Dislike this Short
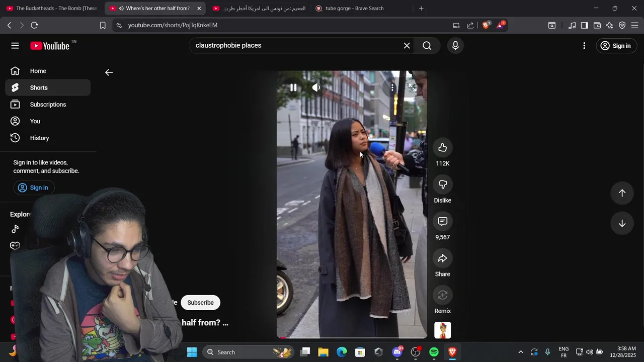 coord(443,185)
